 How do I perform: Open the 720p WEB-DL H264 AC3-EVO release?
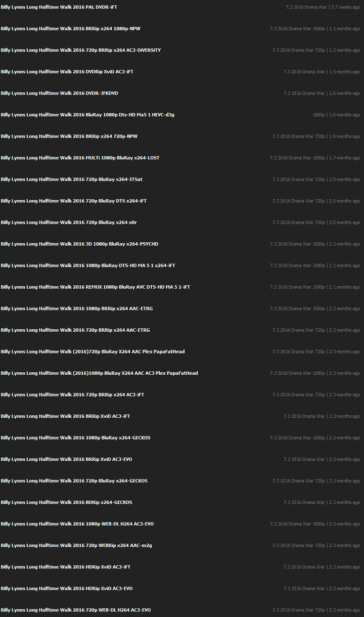point(76,609)
